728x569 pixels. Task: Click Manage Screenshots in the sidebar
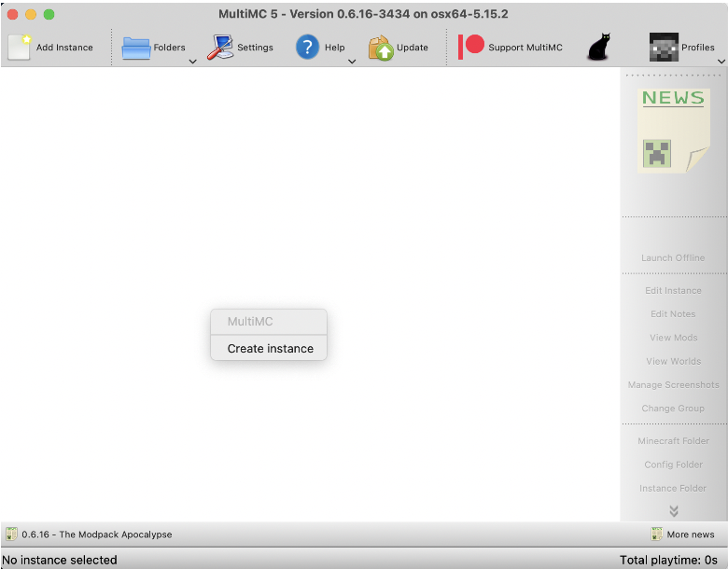673,384
